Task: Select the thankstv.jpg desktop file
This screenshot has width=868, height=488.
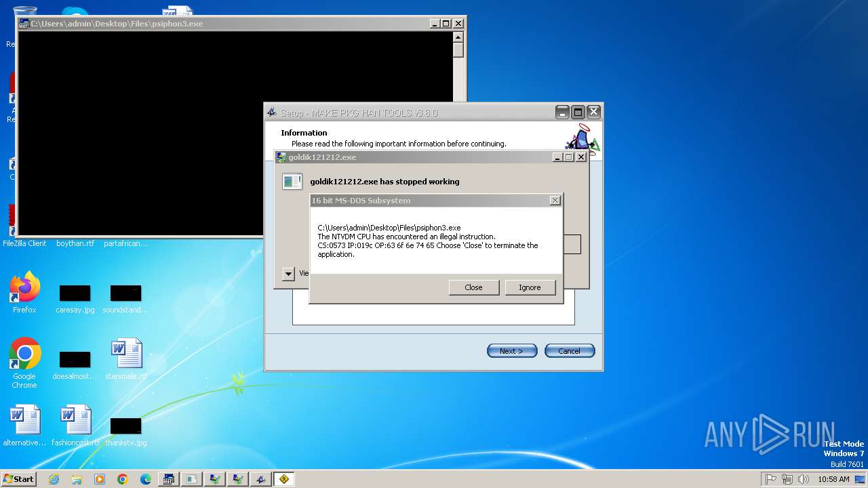Action: [x=126, y=432]
